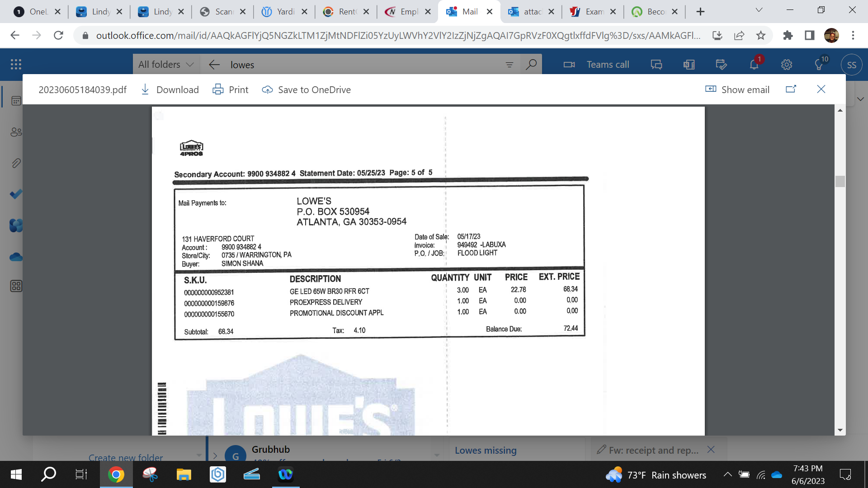Download the PDF attachment
Screen dimensions: 868x488
[x=170, y=89]
